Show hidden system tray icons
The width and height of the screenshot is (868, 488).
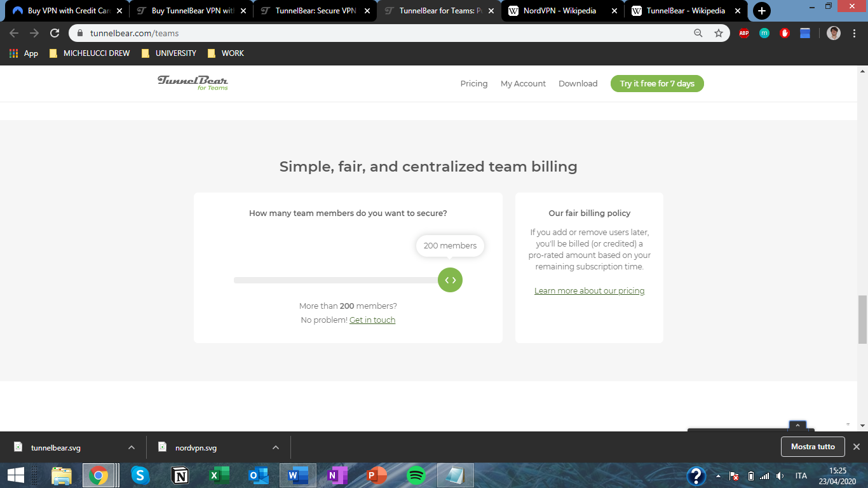point(718,476)
